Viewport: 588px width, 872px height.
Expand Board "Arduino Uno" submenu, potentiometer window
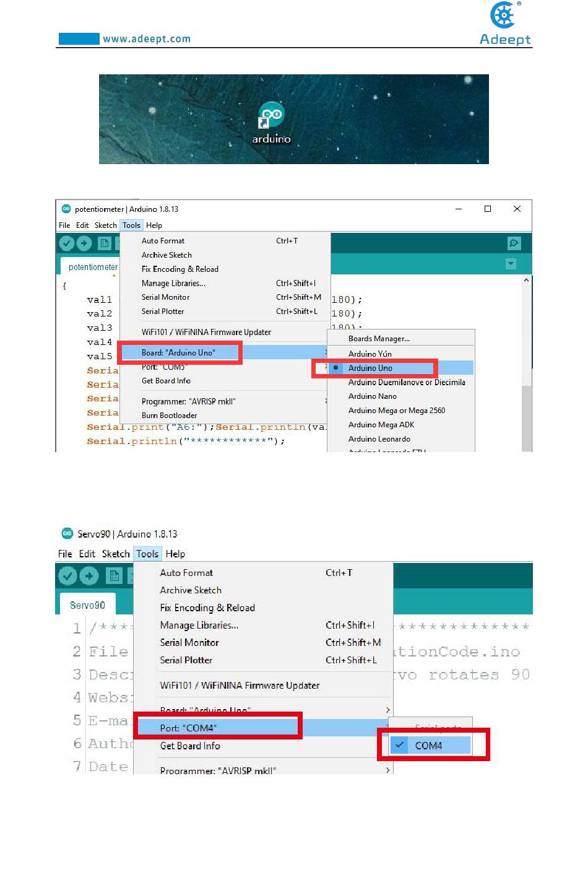(225, 352)
